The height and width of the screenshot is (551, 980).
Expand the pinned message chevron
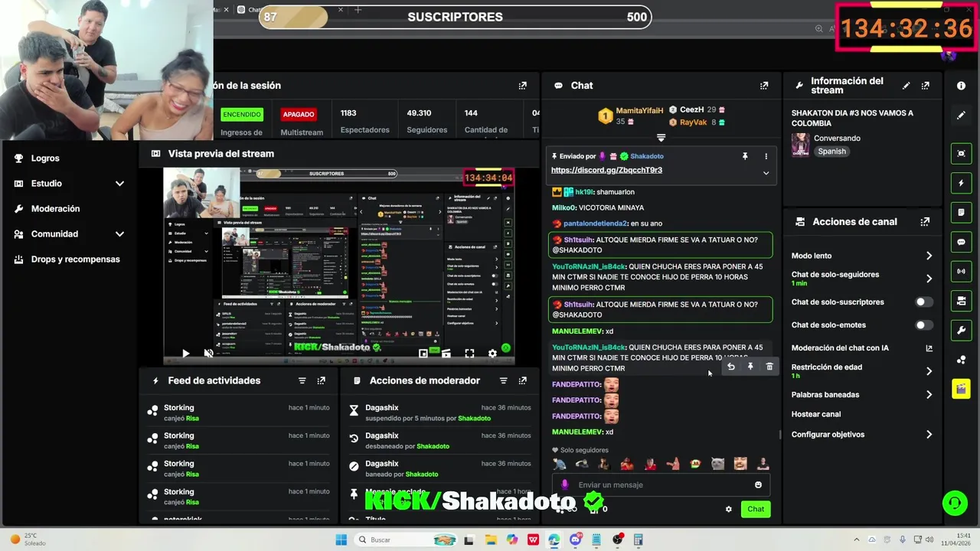point(766,173)
